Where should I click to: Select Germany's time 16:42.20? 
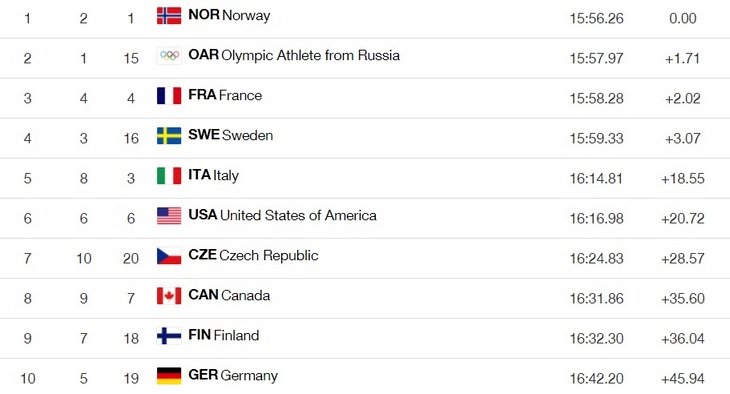tap(596, 379)
